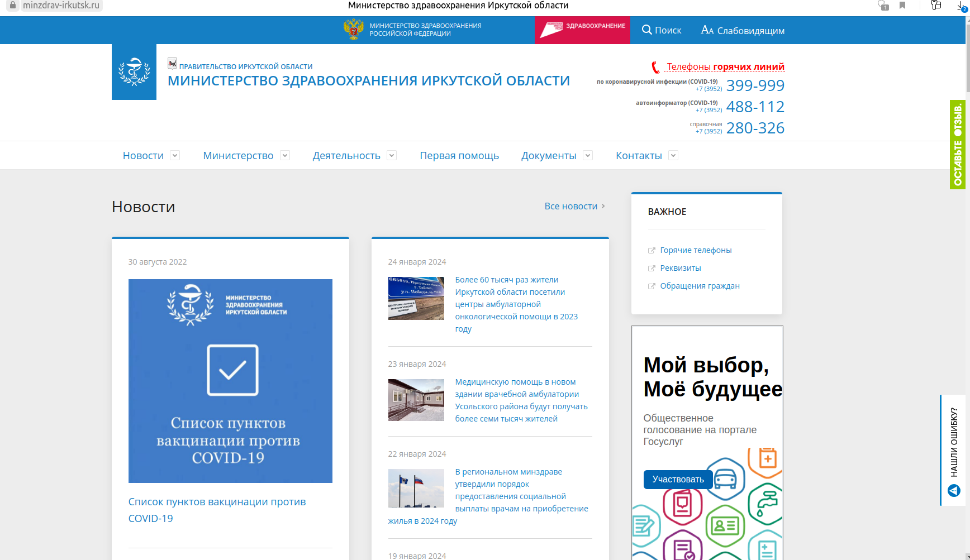970x560 pixels.
Task: Open the Новости navigation item
Action: point(143,156)
